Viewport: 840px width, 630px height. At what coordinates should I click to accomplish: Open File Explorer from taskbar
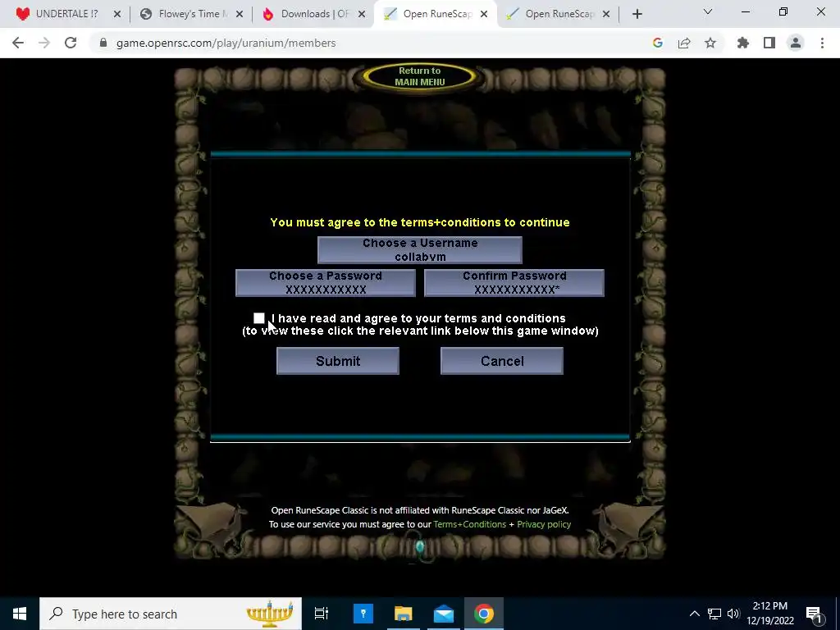404,614
